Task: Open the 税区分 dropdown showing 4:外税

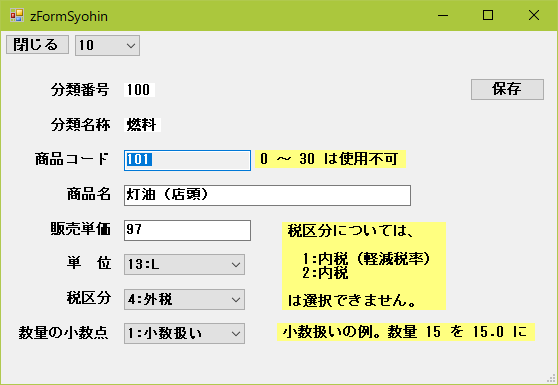Action: tap(184, 299)
